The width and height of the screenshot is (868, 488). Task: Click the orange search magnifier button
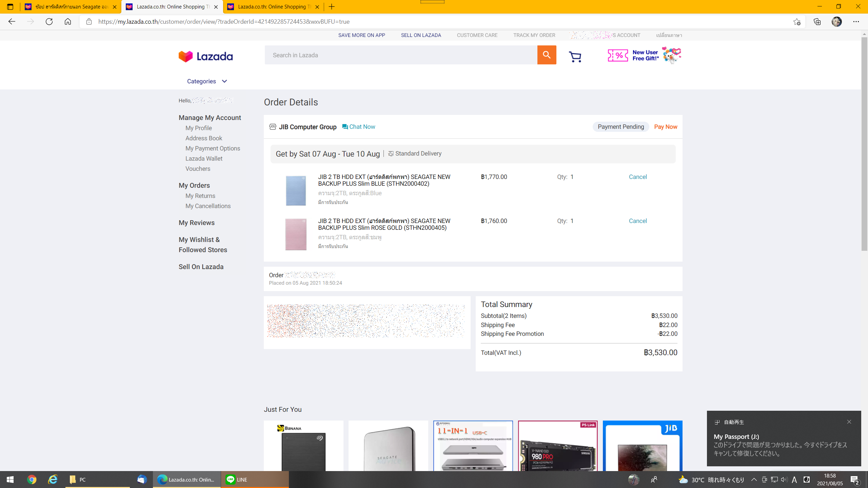click(x=547, y=55)
